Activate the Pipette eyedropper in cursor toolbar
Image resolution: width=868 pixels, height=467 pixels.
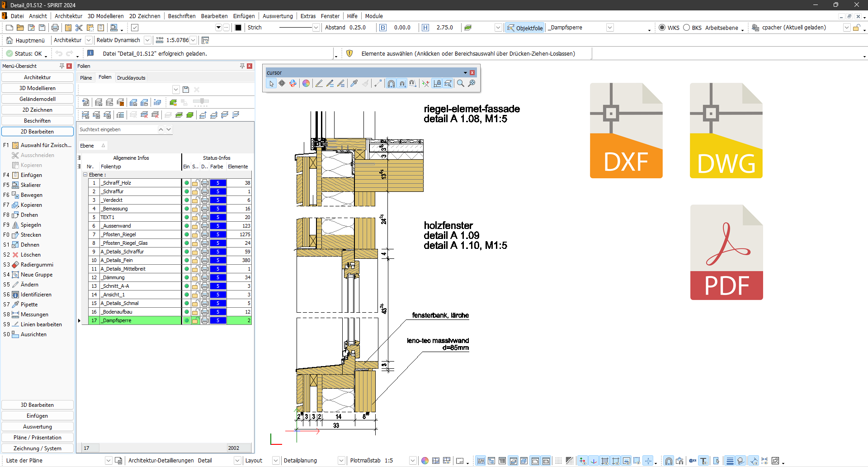(354, 83)
